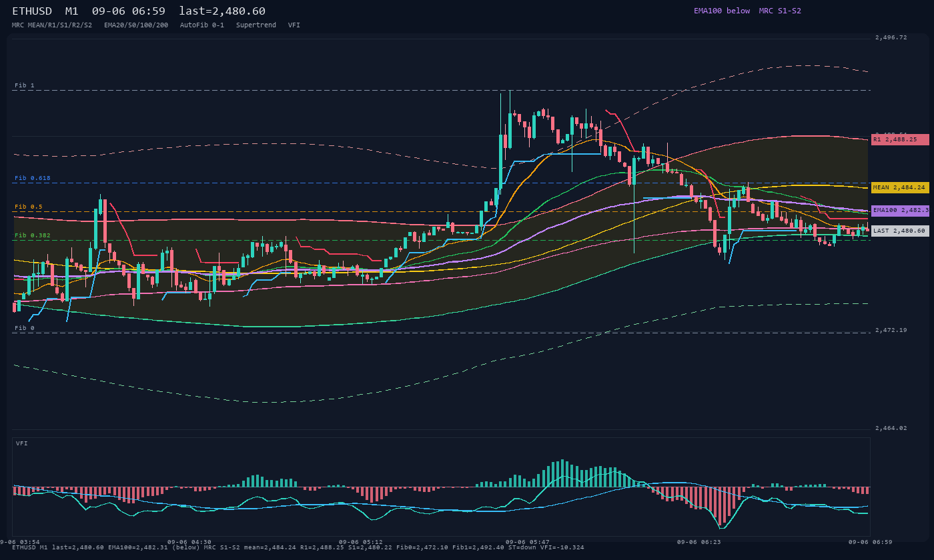Click the VFI entry in the top legend row
The image size is (934, 560).
[294, 25]
